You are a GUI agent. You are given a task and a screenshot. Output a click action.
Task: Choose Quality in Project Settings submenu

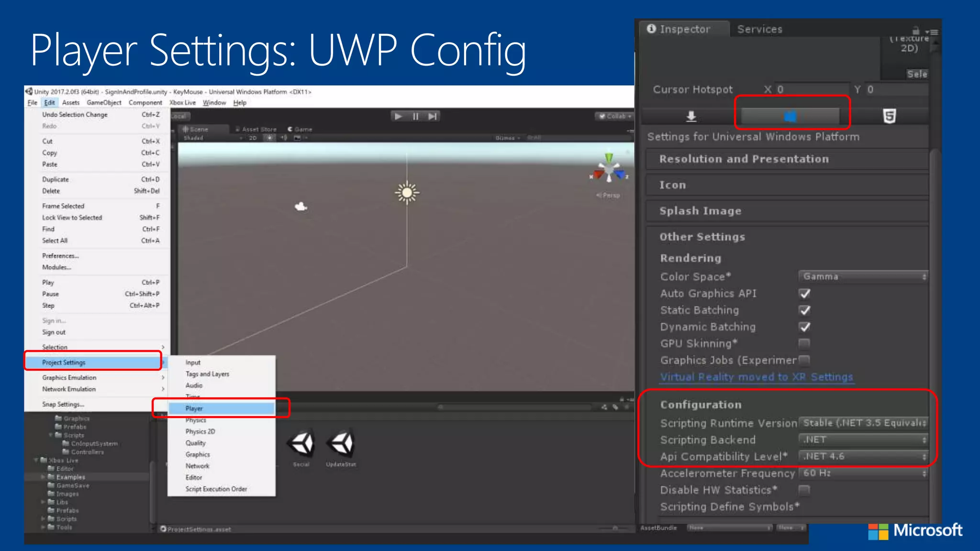pos(222,443)
